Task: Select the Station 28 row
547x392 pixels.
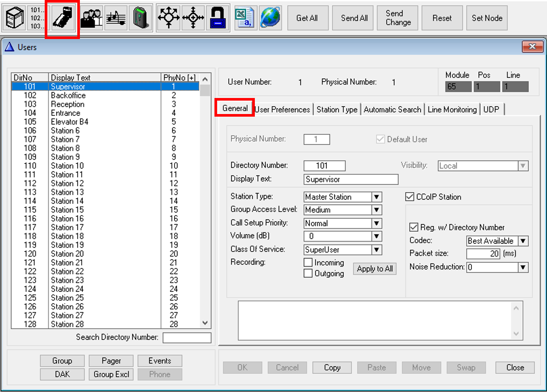Action: (106, 324)
